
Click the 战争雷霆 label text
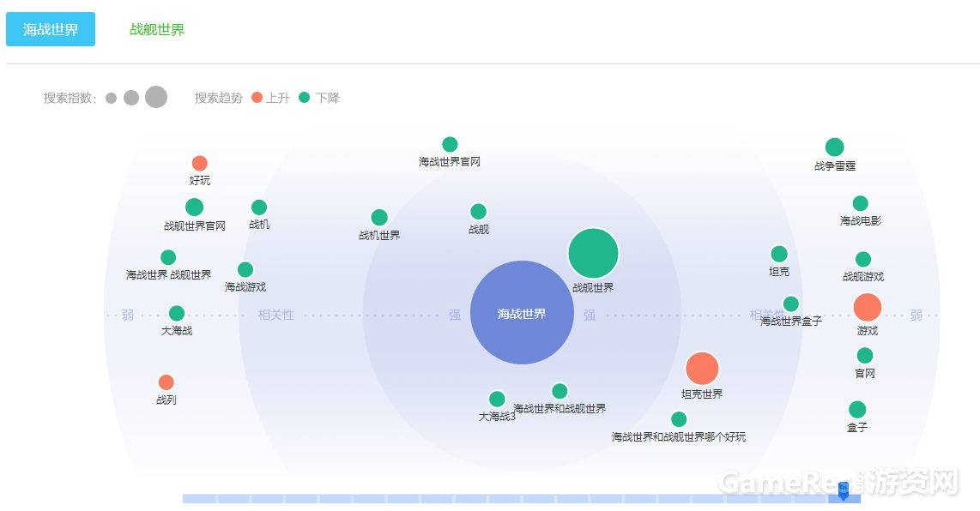tap(834, 166)
